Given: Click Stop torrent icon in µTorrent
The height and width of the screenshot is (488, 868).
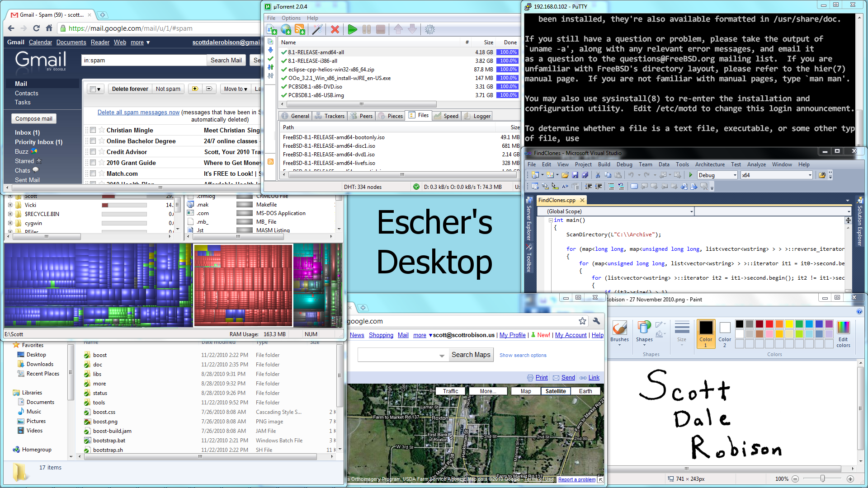Looking at the screenshot, I should [381, 30].
